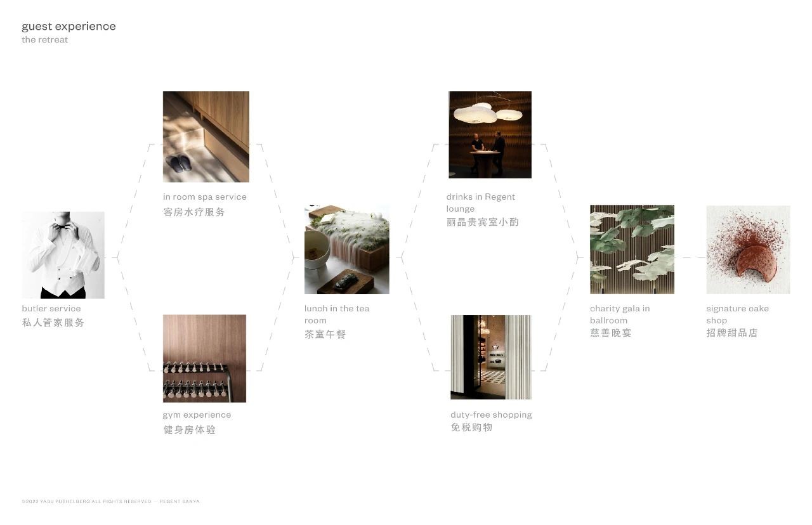Select Chinese caption 客房水疗服务
Screen dimensions: 812x525
194,212
